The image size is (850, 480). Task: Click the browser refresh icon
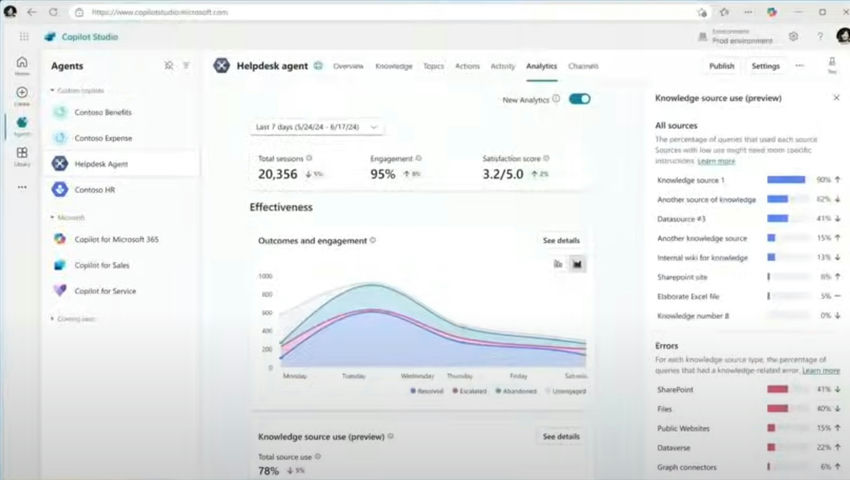tap(53, 12)
